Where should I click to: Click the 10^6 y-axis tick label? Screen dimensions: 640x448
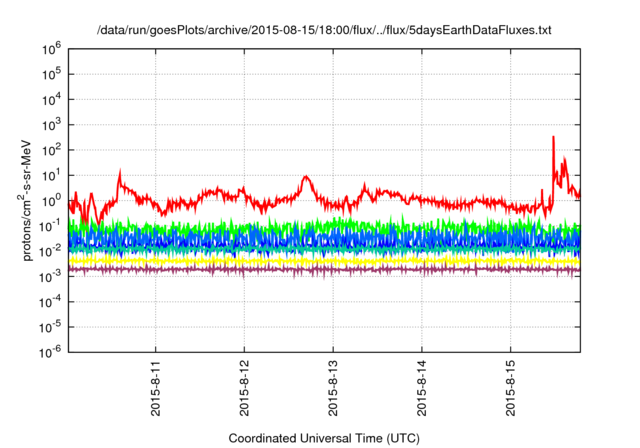point(51,49)
